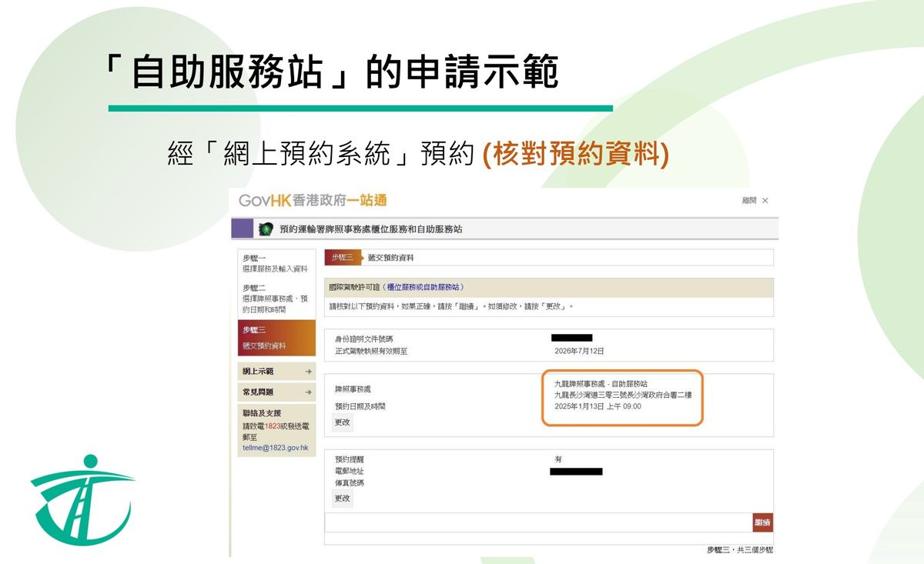
Task: Click the 身份證明文件號碼 label
Action: pyautogui.click(x=363, y=339)
